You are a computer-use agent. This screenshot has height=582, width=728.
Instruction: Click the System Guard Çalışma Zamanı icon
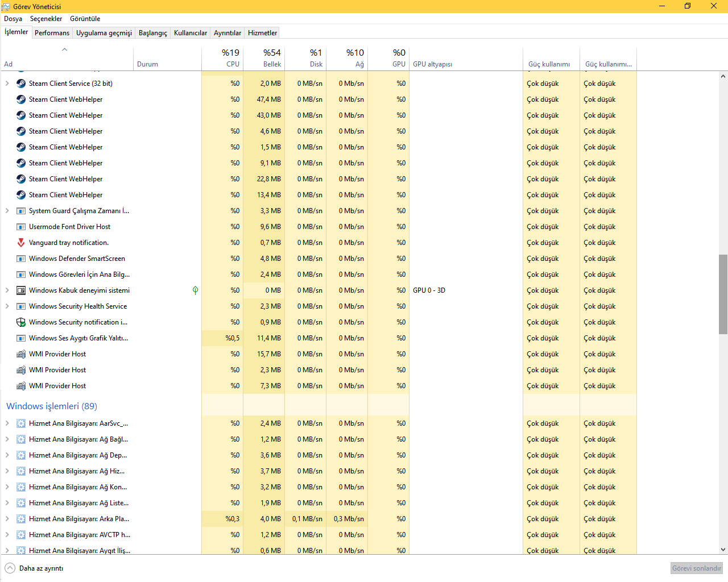[21, 211]
